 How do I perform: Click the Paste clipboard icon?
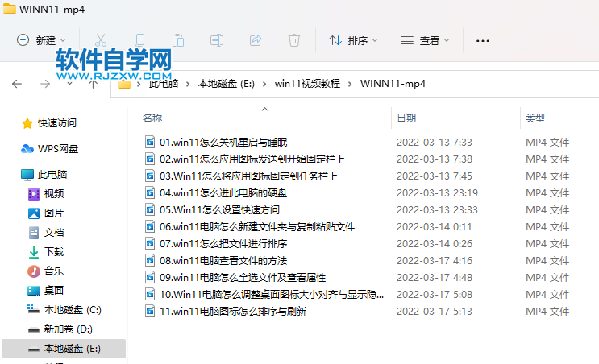(x=178, y=40)
